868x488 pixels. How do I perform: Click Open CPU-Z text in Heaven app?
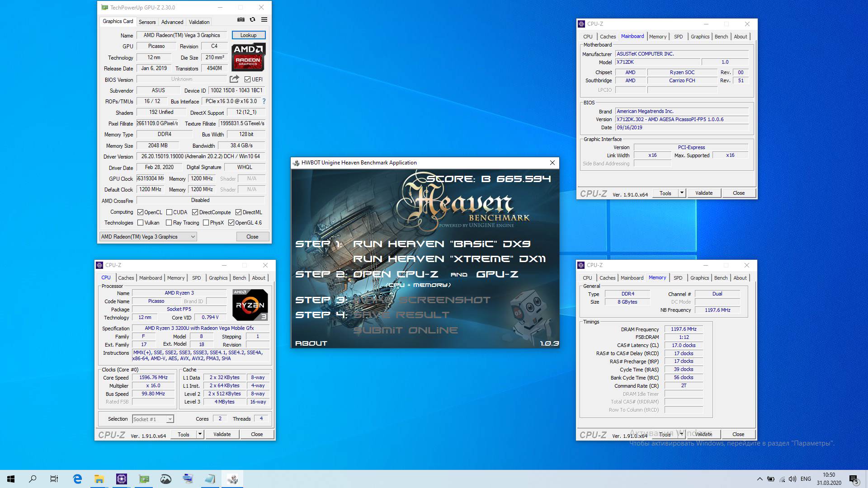(396, 274)
